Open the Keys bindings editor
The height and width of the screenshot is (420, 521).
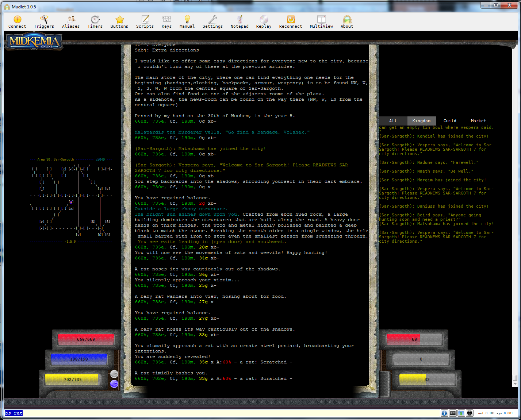[x=166, y=22]
